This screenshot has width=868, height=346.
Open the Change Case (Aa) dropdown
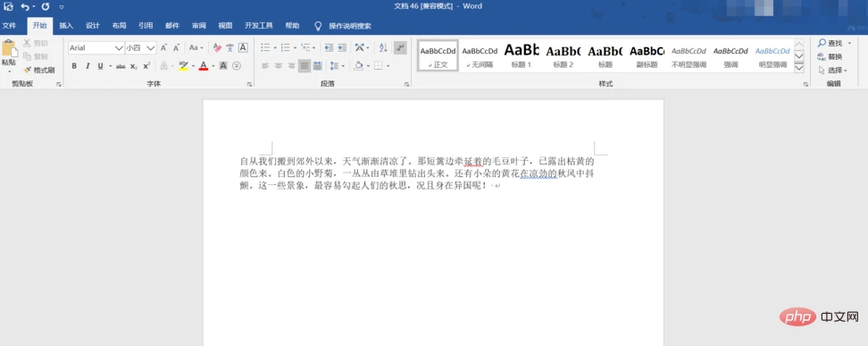pyautogui.click(x=196, y=48)
